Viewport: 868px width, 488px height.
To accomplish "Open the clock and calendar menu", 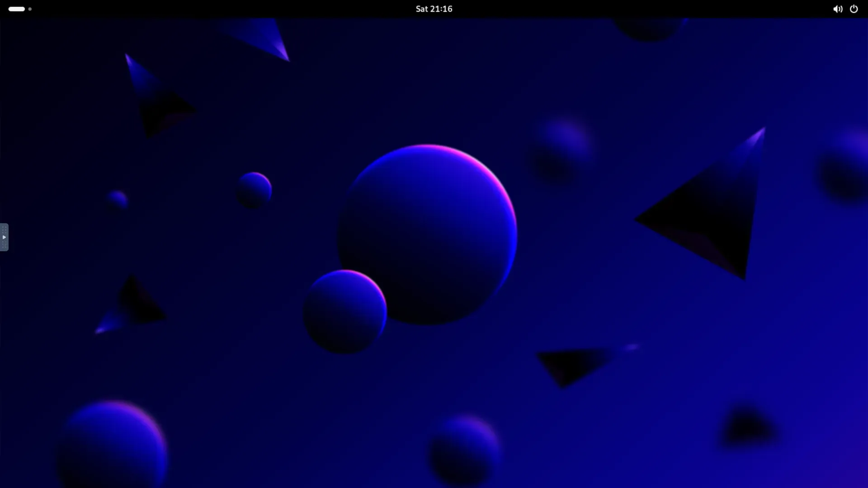I will coord(434,9).
